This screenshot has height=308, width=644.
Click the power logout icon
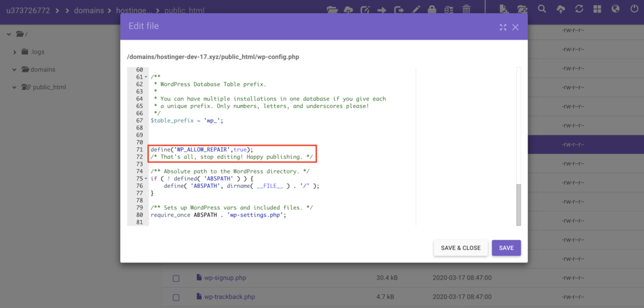[633, 9]
